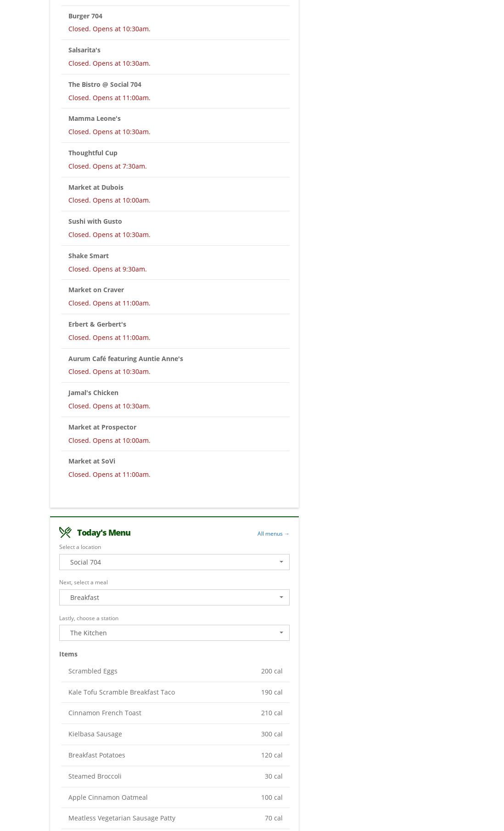Click the Cinnamon French Toast item
504x831 pixels.
[105, 713]
